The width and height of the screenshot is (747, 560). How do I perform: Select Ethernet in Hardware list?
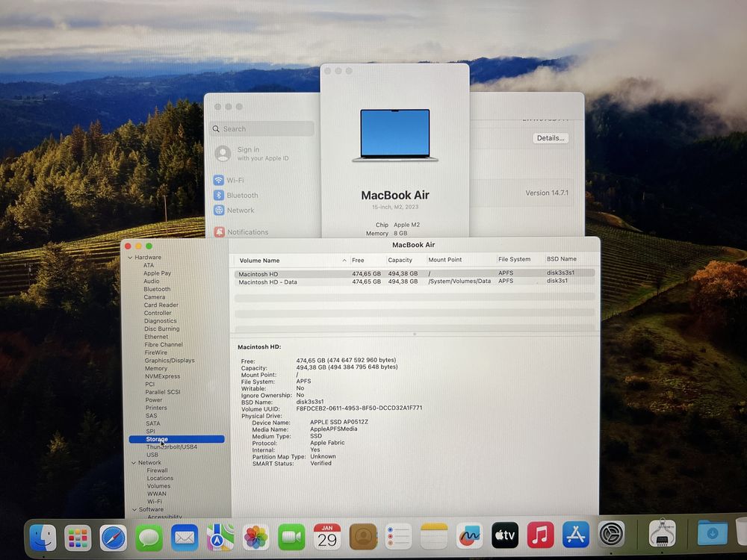point(156,337)
